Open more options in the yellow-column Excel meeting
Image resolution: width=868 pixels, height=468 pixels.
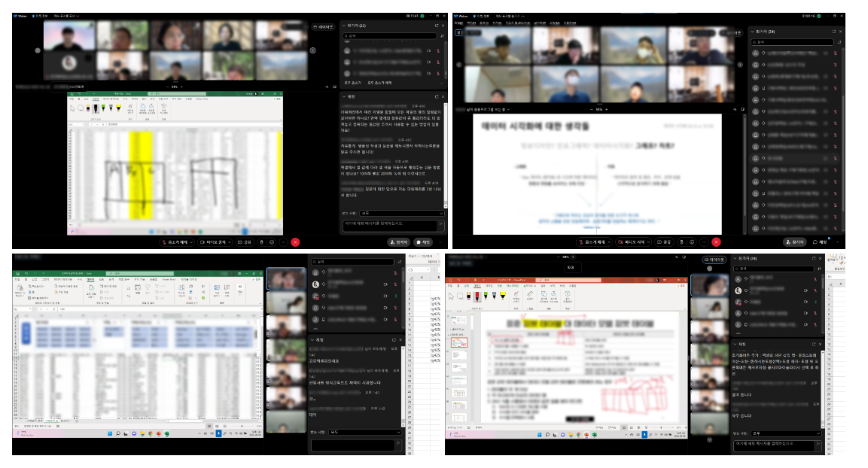click(x=283, y=242)
